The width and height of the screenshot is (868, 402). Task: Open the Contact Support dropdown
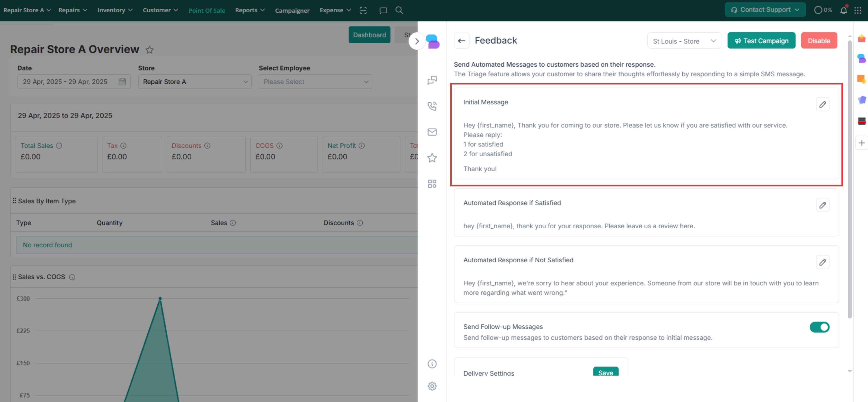pyautogui.click(x=765, y=10)
